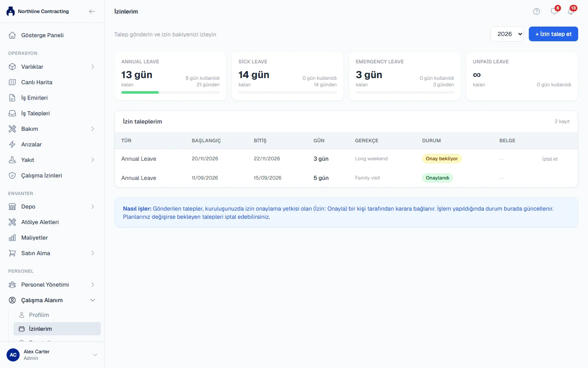Open the Alex Carter account menu chevron
Viewport: 588px width, 368px height.
(95, 355)
